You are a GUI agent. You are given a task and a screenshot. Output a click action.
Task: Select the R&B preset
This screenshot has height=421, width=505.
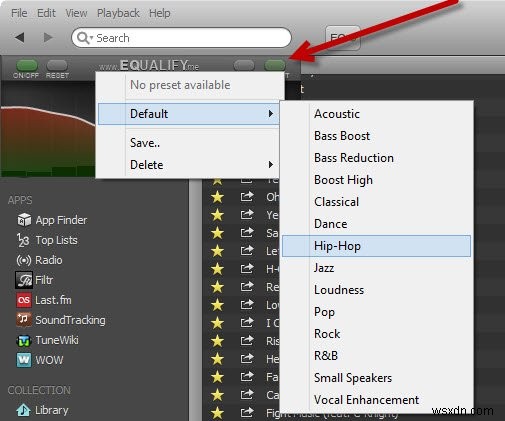[x=376, y=356]
